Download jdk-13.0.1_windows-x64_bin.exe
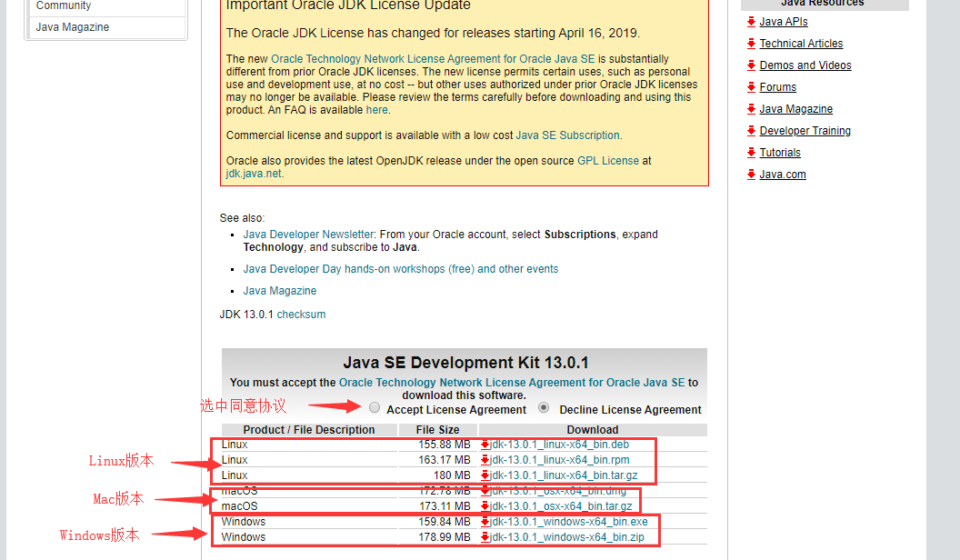The height and width of the screenshot is (560, 960). (569, 522)
